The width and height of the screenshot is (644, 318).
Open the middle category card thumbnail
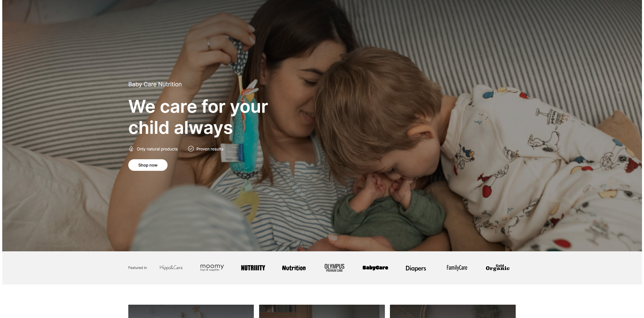(322, 311)
